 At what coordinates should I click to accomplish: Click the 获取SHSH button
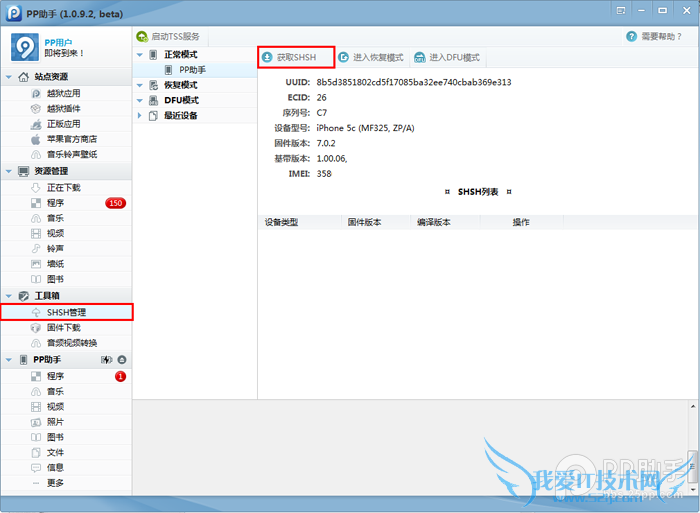click(296, 57)
